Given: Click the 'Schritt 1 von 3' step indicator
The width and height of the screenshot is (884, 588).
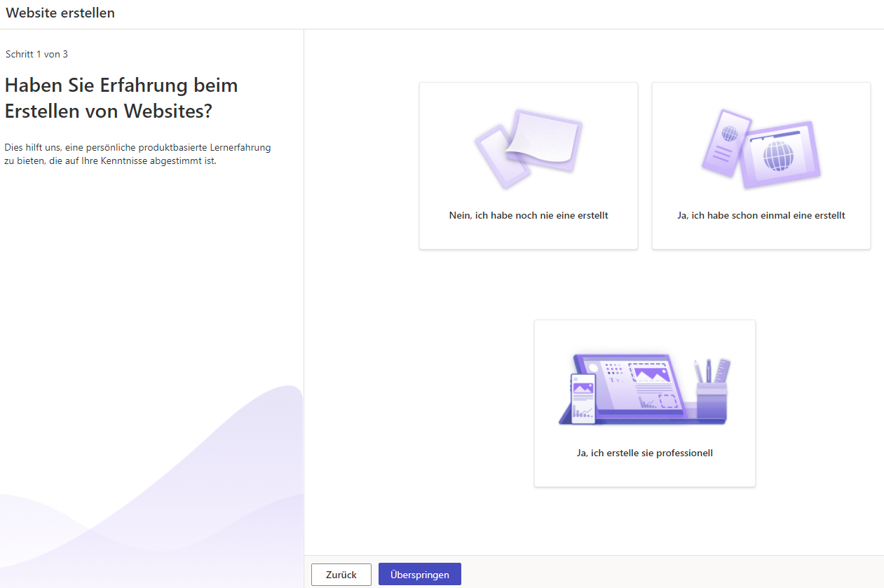Looking at the screenshot, I should pos(36,54).
